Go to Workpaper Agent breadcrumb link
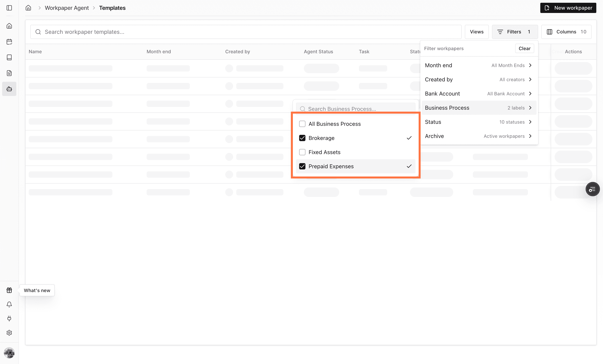Viewport: 603px width, 364px height. (67, 8)
